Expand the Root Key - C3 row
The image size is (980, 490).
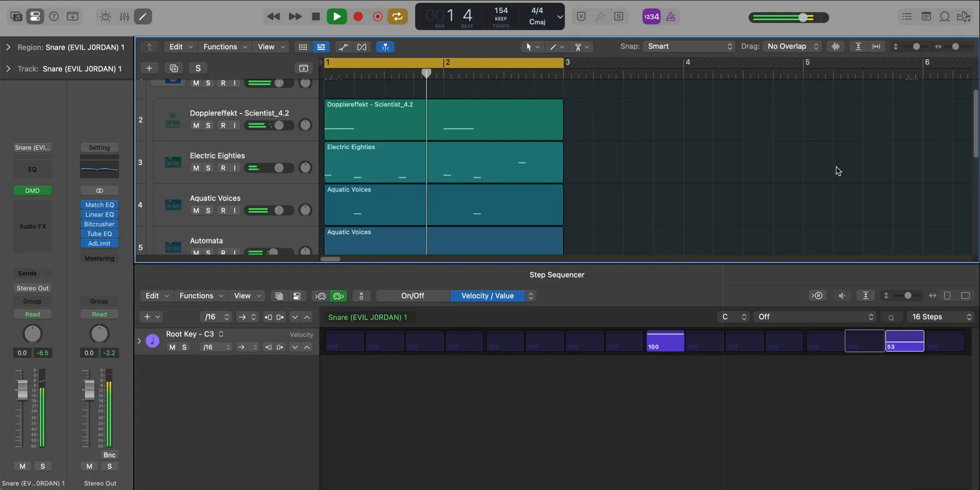139,340
